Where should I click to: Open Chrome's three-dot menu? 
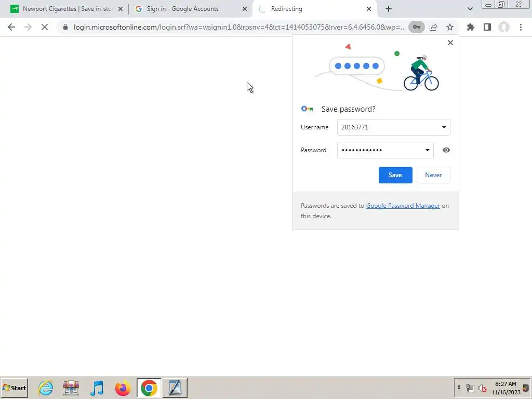coord(521,27)
